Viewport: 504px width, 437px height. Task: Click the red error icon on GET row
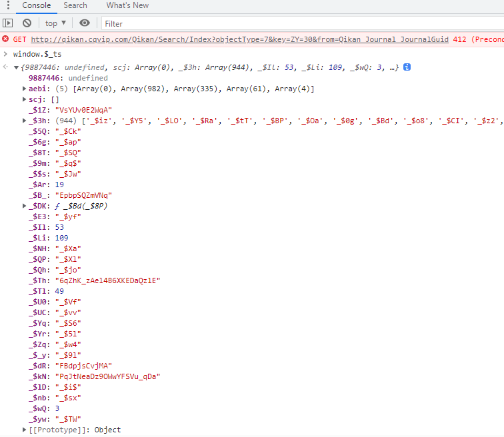[6, 40]
